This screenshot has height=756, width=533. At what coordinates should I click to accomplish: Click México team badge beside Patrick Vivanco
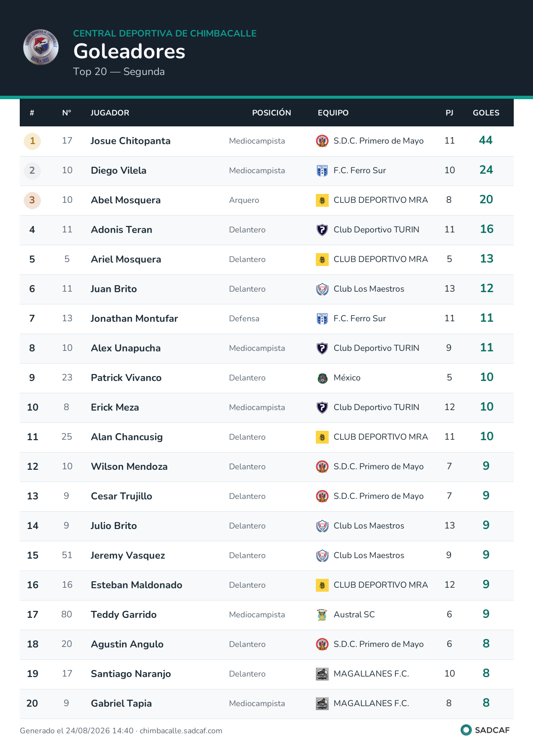322,378
